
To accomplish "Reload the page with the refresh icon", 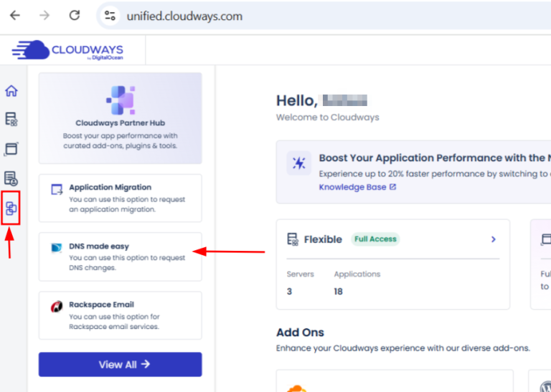I will [74, 15].
